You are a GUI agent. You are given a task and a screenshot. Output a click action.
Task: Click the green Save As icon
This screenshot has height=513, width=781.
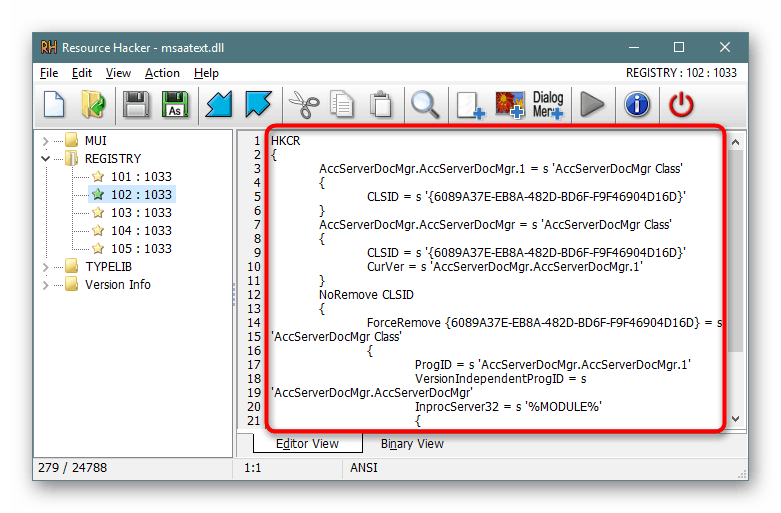175,105
